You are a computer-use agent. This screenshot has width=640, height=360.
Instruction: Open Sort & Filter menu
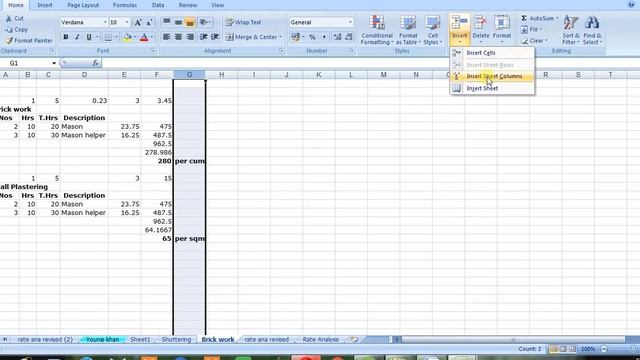point(570,30)
